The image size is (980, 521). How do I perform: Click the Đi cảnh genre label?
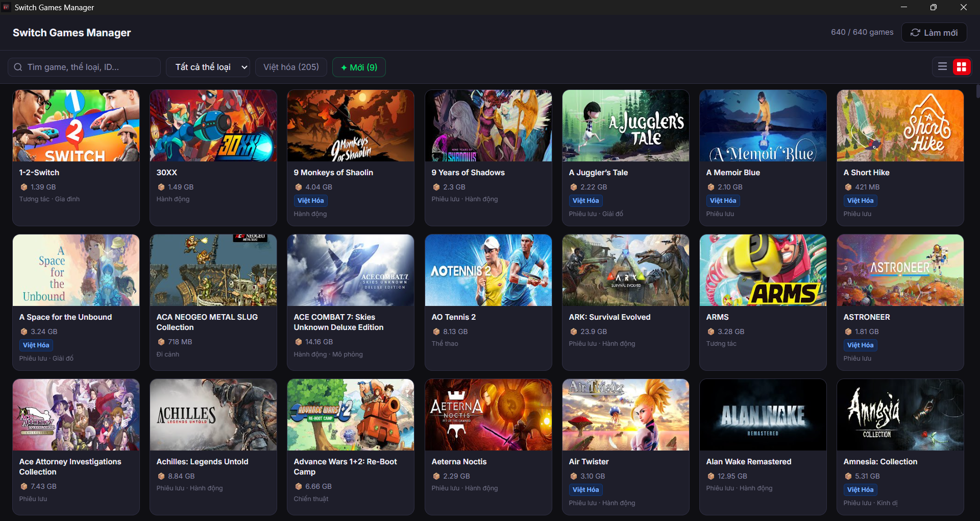pyautogui.click(x=168, y=354)
